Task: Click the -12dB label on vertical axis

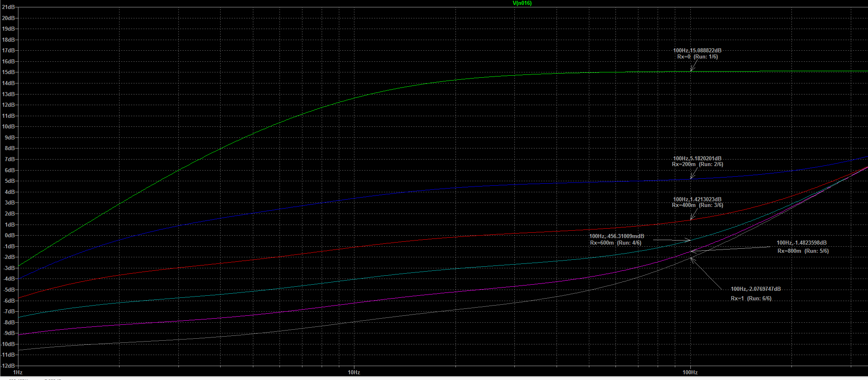Action: point(8,366)
